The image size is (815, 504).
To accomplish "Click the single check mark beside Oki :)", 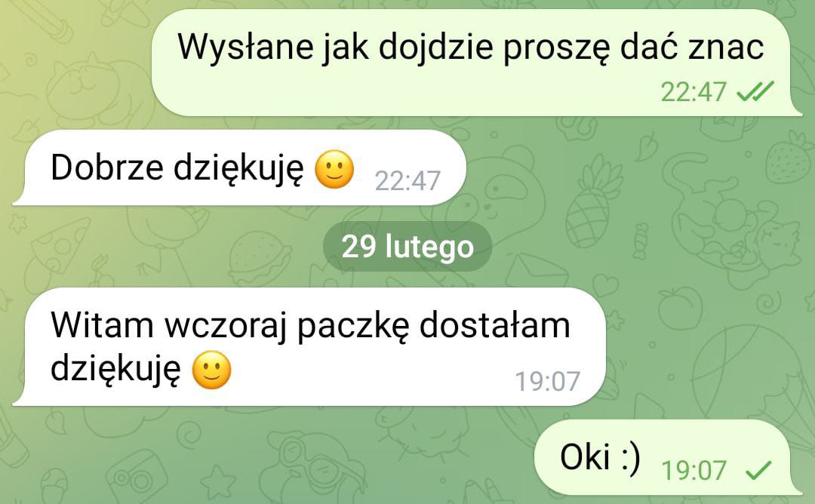I will [758, 471].
